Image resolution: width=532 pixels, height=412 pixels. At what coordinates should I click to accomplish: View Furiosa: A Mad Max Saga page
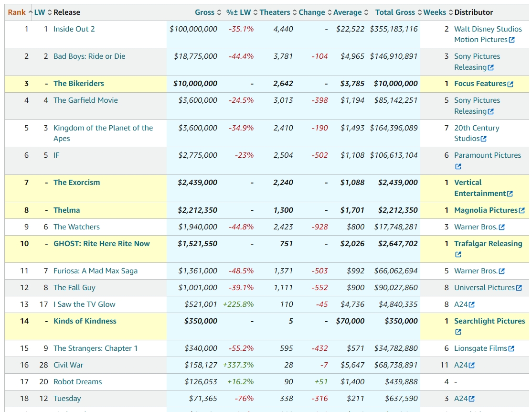[x=96, y=271]
